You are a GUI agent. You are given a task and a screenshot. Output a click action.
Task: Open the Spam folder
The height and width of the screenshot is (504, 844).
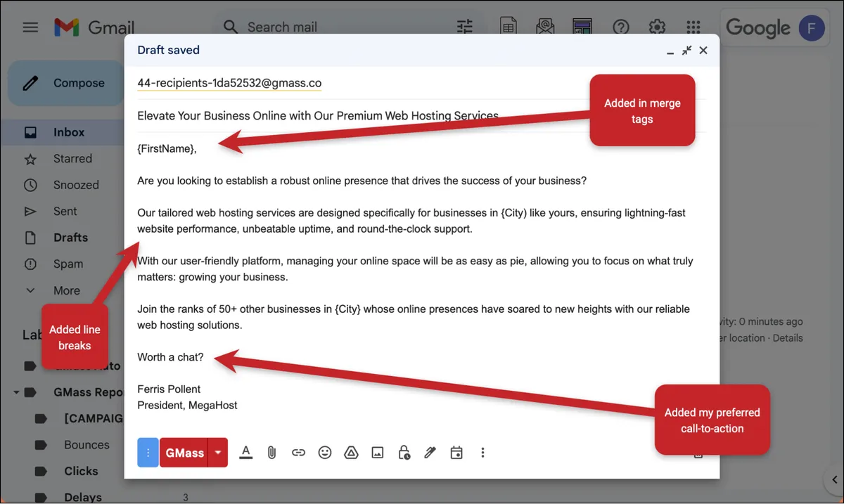click(67, 264)
